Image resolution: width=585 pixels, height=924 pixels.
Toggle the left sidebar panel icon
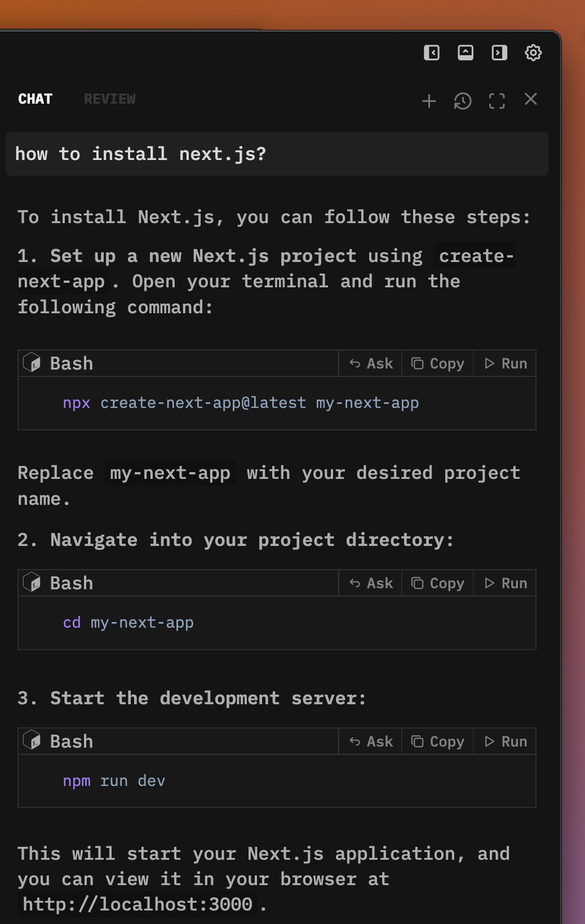coord(432,53)
